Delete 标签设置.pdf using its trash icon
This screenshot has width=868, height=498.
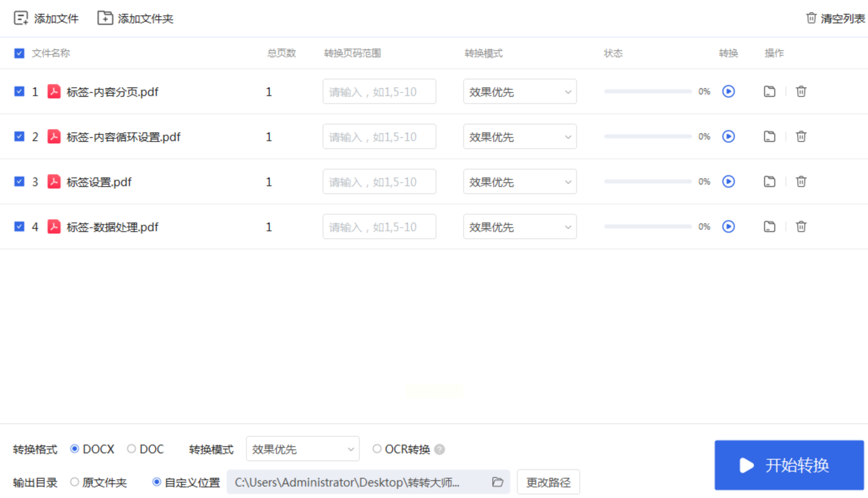pos(801,181)
